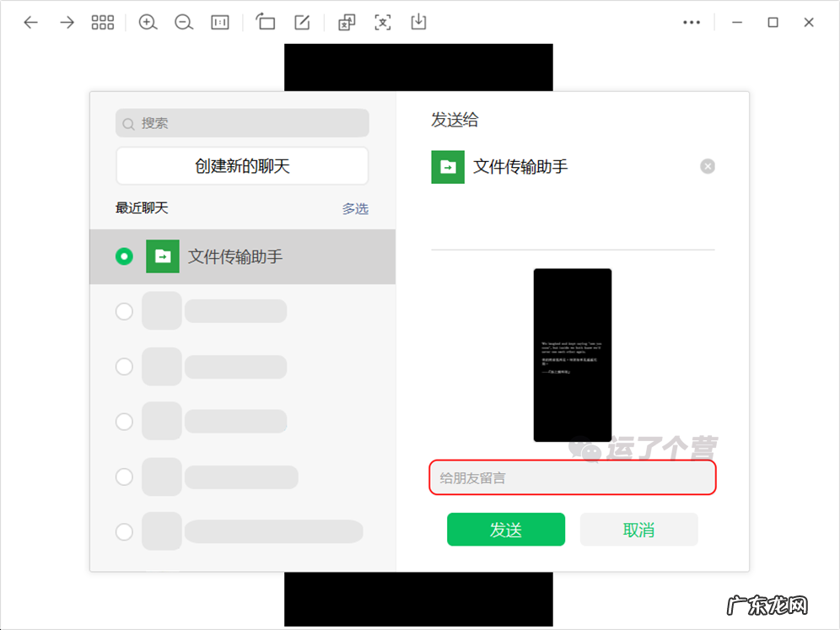Select the second chat's radio button
The width and height of the screenshot is (840, 630).
[124, 311]
